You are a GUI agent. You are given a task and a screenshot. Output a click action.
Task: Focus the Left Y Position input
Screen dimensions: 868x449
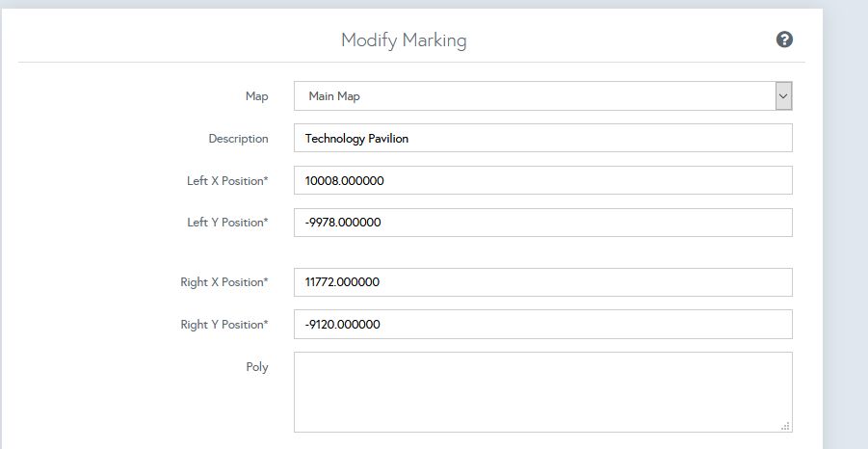542,223
